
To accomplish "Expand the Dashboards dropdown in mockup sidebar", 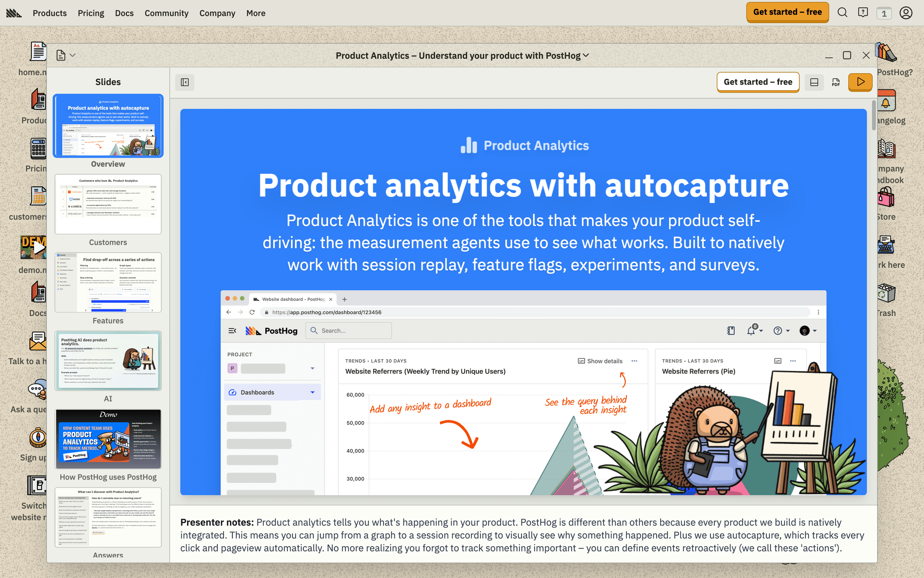I will coord(312,392).
